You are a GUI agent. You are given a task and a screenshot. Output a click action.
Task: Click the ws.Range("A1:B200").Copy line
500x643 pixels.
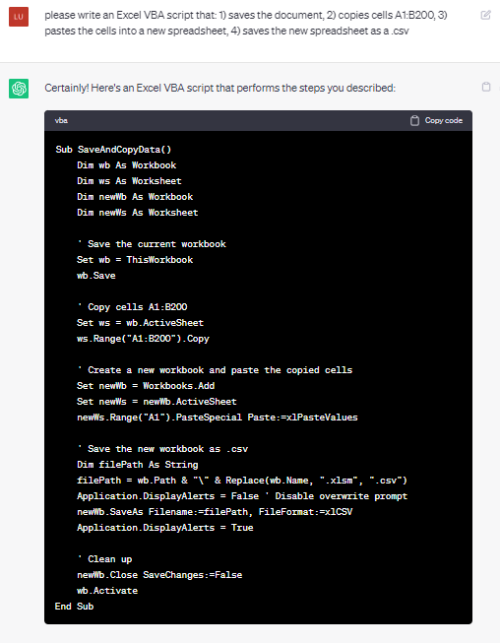pos(143,339)
